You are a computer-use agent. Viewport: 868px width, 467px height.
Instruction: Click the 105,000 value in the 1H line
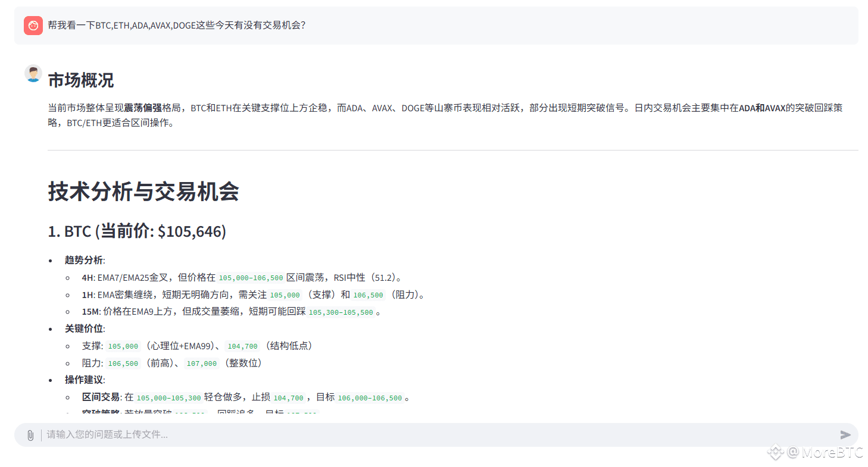(x=285, y=295)
